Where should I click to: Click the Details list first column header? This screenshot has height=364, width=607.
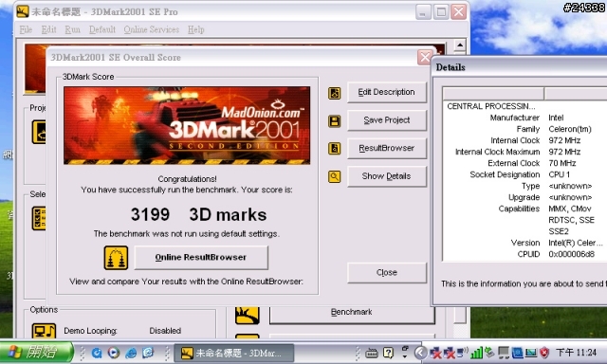click(493, 94)
